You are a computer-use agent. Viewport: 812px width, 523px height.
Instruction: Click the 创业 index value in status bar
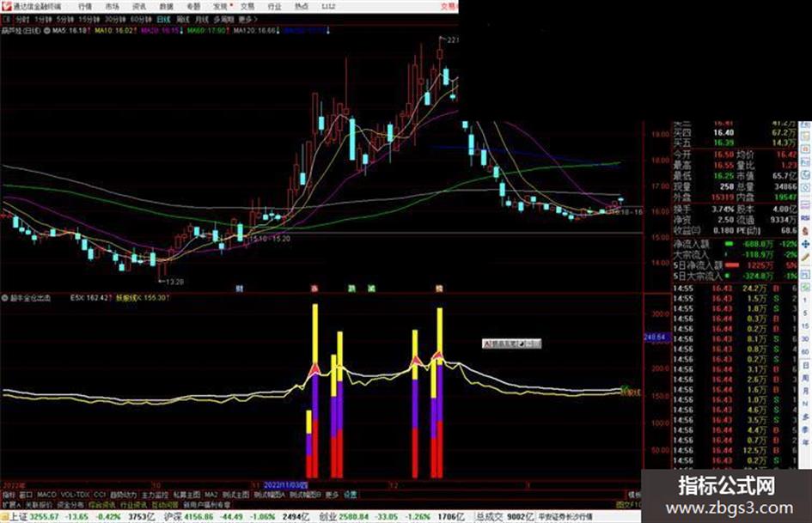354,516
